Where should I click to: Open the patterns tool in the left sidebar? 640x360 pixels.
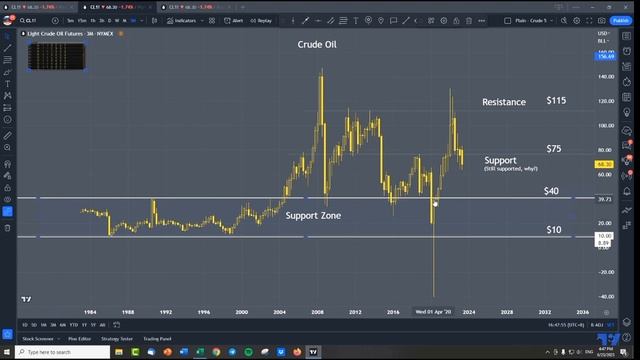click(x=7, y=96)
